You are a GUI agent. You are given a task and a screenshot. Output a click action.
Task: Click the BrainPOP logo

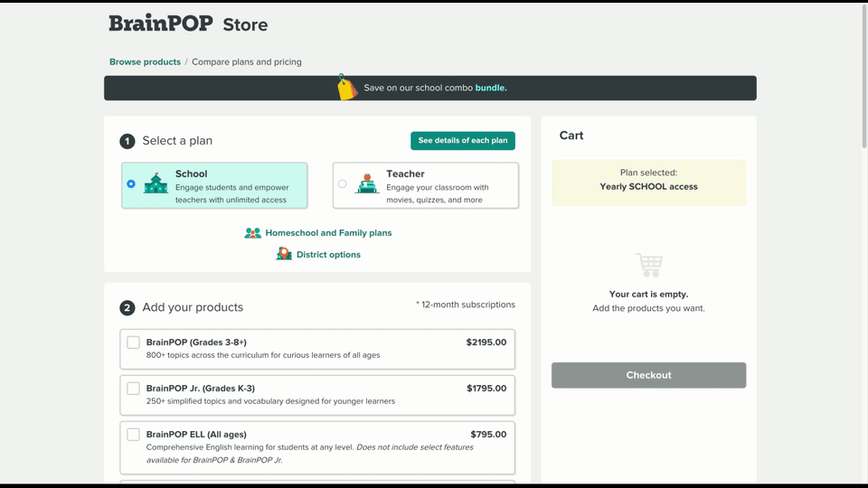161,23
